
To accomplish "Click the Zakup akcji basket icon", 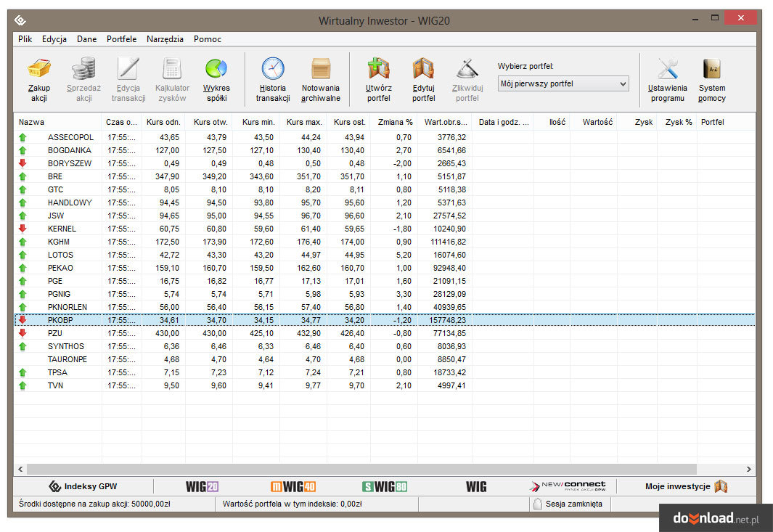I will 39,68.
